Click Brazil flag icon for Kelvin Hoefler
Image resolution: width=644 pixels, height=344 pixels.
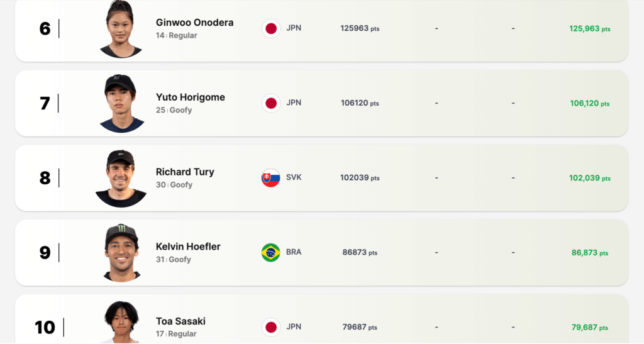(x=271, y=252)
